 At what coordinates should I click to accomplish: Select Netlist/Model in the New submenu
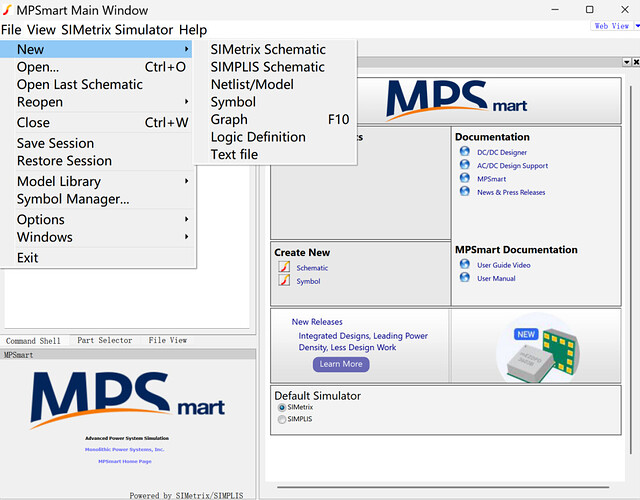[252, 84]
